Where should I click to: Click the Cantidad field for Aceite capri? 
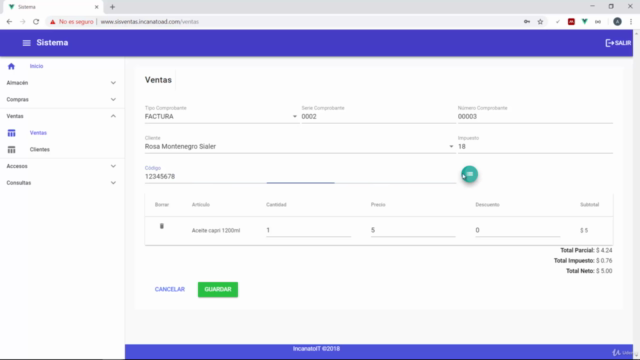(x=308, y=230)
